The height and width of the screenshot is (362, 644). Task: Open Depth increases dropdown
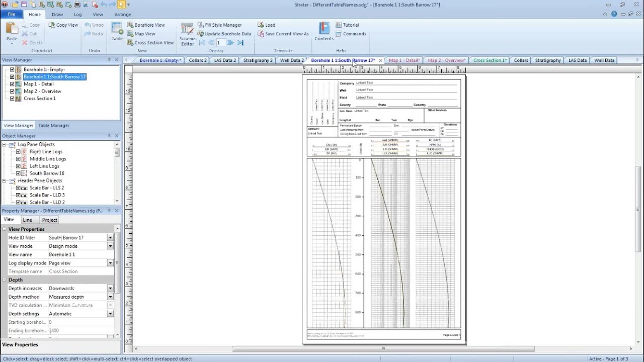click(x=110, y=289)
